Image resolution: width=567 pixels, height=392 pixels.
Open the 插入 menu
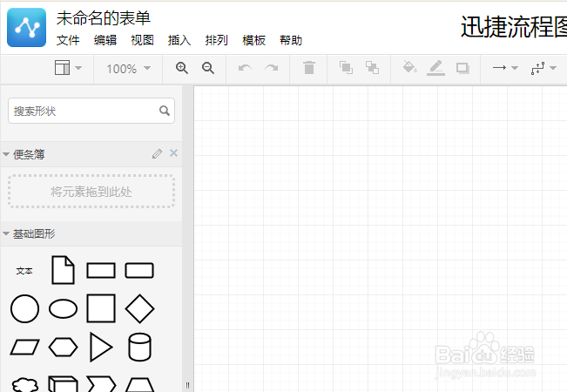(x=179, y=40)
